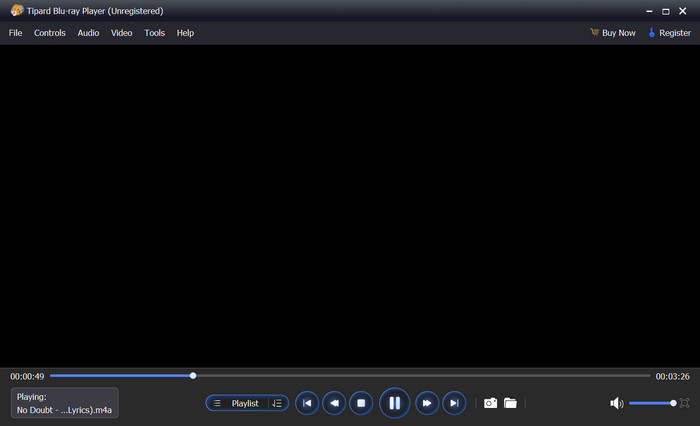Click the playback progress bar handle
Viewport: 700px width, 426px height.
pyautogui.click(x=193, y=376)
